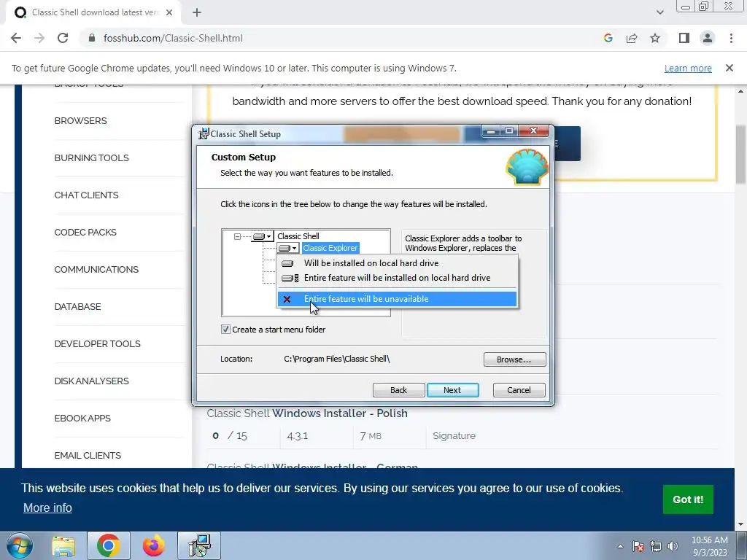Open cookie 'More info' link

pos(47,507)
